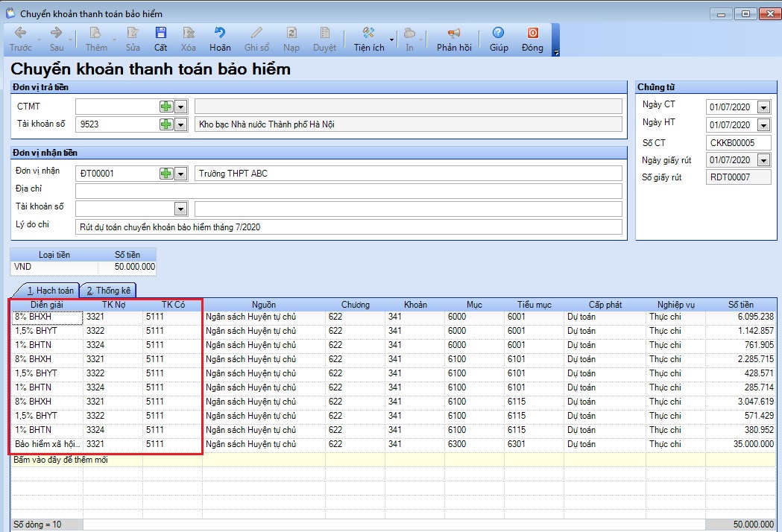Click the Chương column header
The image size is (782, 532).
[x=355, y=305]
